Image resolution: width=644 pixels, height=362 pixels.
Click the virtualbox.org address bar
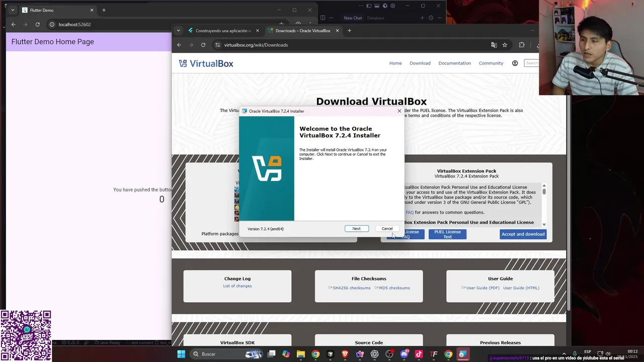[352, 45]
